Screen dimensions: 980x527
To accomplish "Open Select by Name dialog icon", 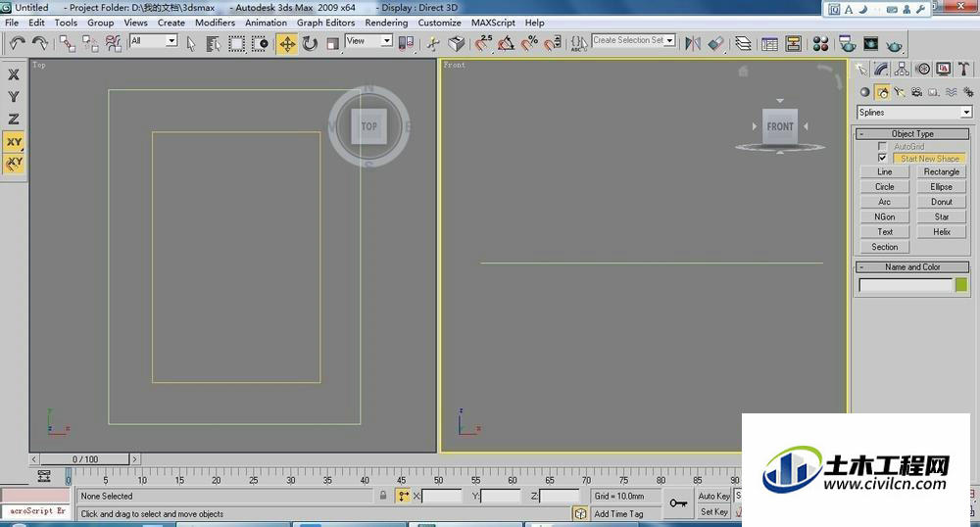I will point(213,43).
